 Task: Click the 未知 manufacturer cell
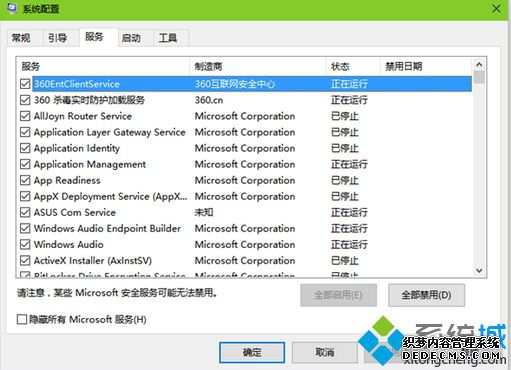click(x=204, y=212)
